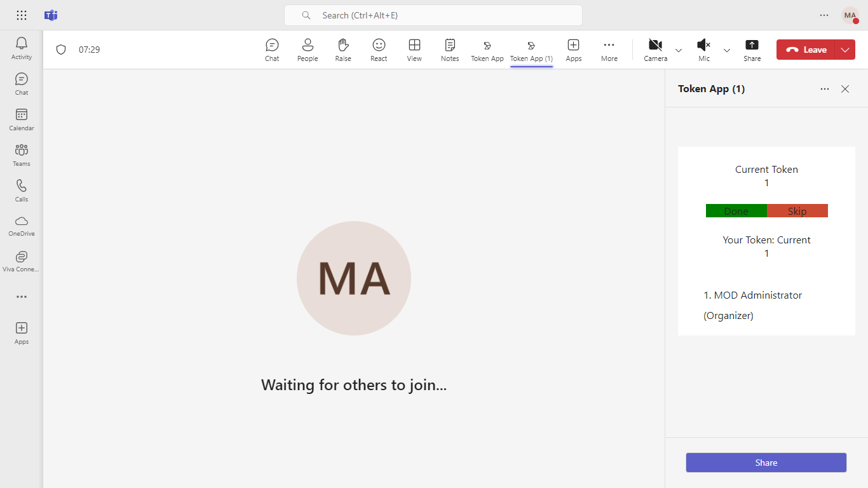Open Calls in the sidebar
The image size is (868, 488).
22,191
